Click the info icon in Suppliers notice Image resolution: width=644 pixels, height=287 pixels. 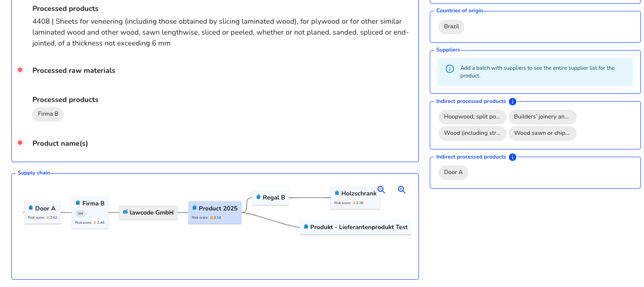(450, 69)
